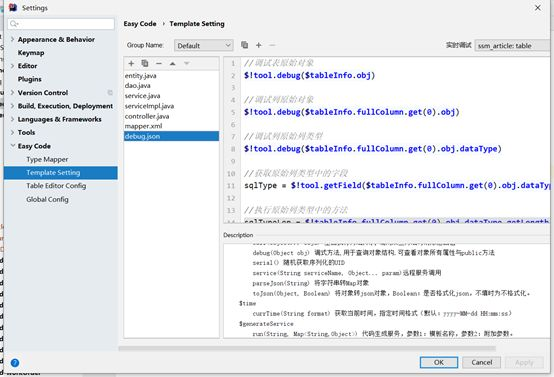This screenshot has width=554, height=377.
Task: Click the disabled Apply button
Action: coord(524,362)
